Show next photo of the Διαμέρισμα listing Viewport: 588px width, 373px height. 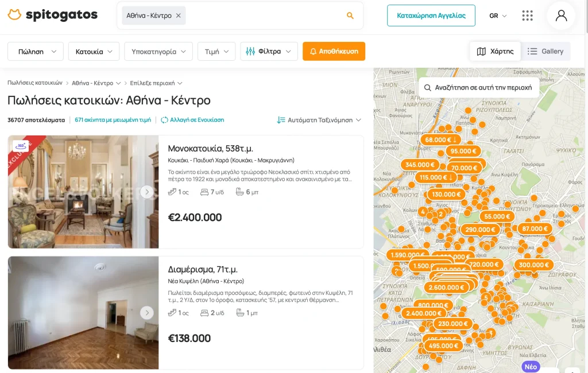(x=147, y=313)
